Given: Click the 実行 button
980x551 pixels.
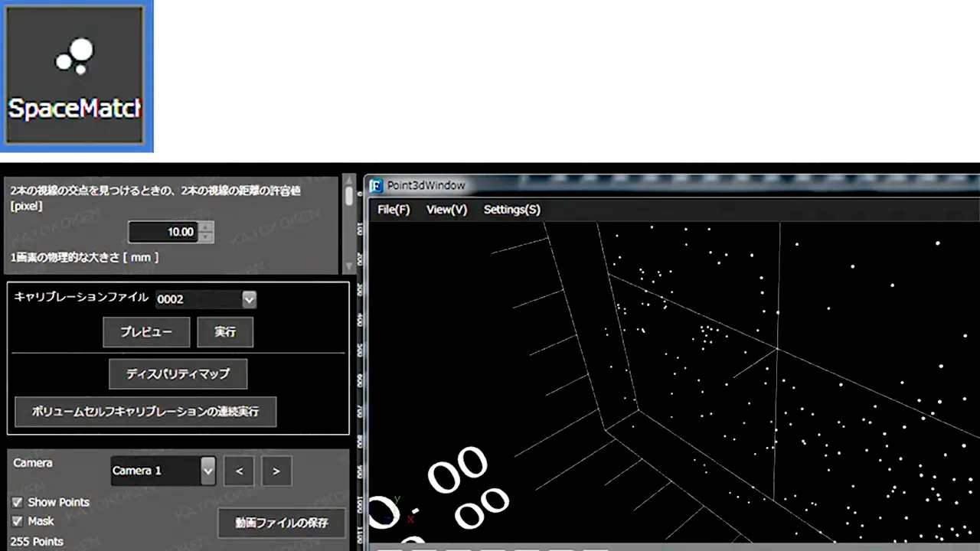Looking at the screenshot, I should 225,332.
